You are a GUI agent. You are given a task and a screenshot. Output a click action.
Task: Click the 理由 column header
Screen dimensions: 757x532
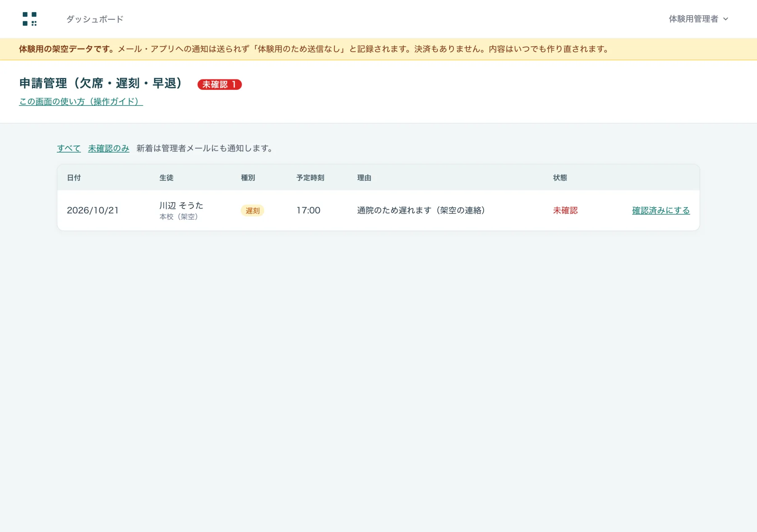tap(364, 178)
